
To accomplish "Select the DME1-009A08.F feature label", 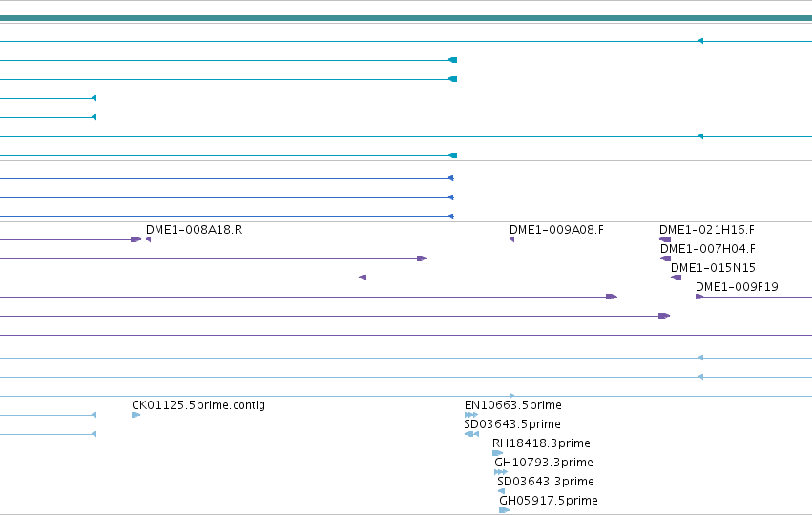I will point(556,229).
